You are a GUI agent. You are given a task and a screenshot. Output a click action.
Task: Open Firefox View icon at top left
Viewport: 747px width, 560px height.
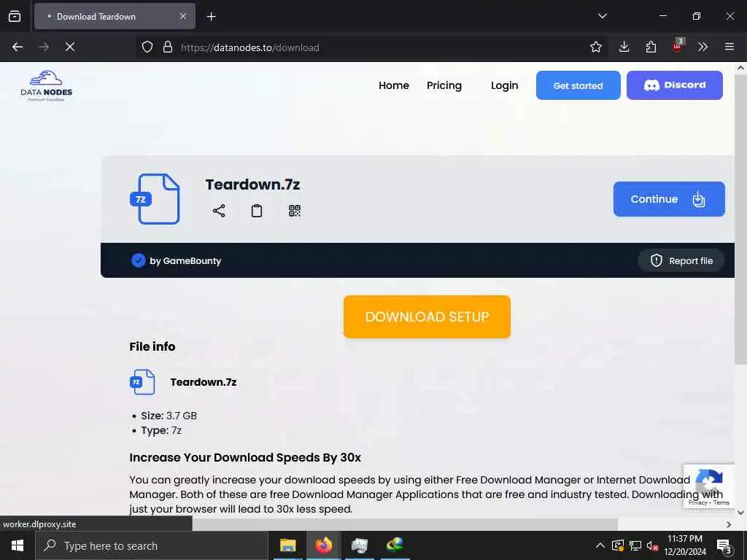[15, 16]
